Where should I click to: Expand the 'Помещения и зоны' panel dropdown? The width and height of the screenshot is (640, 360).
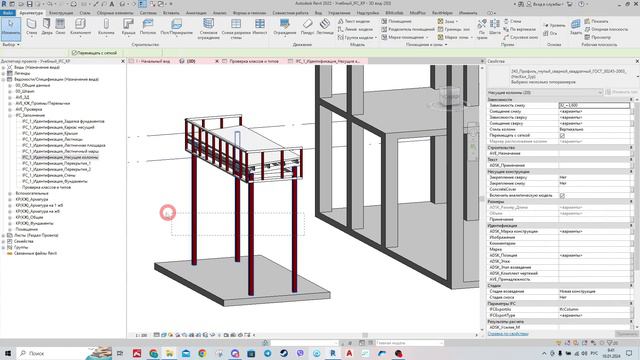pyautogui.click(x=426, y=44)
